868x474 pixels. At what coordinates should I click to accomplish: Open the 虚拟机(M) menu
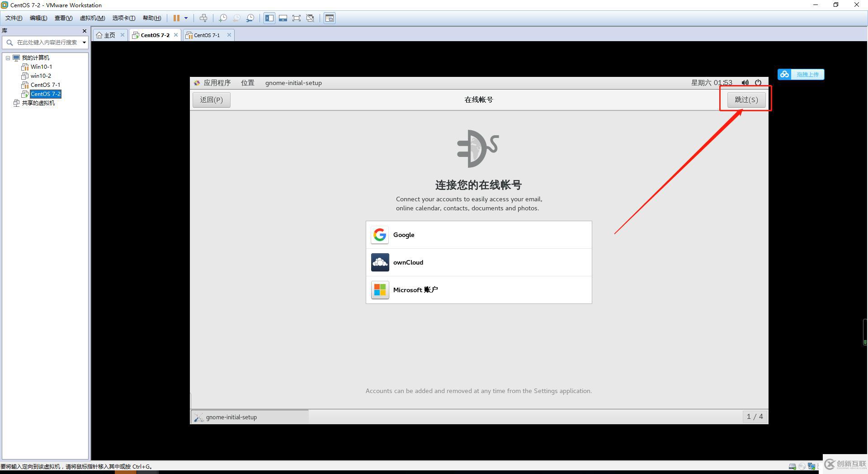[92, 18]
